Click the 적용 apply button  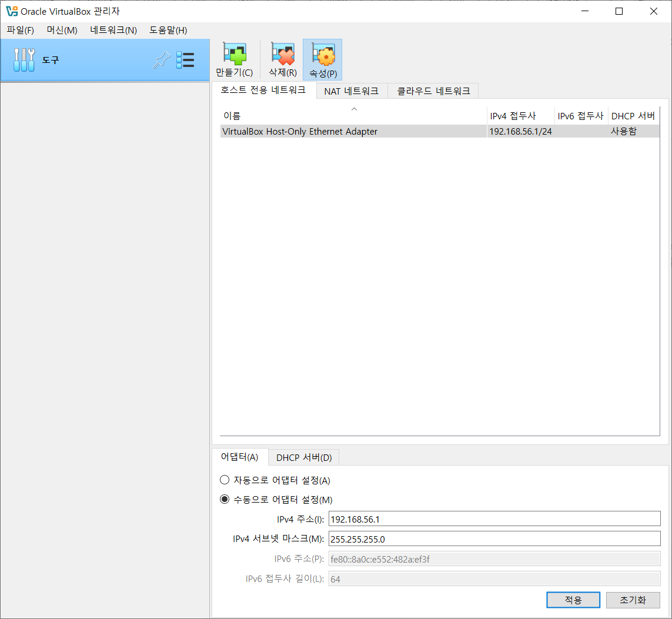(573, 600)
